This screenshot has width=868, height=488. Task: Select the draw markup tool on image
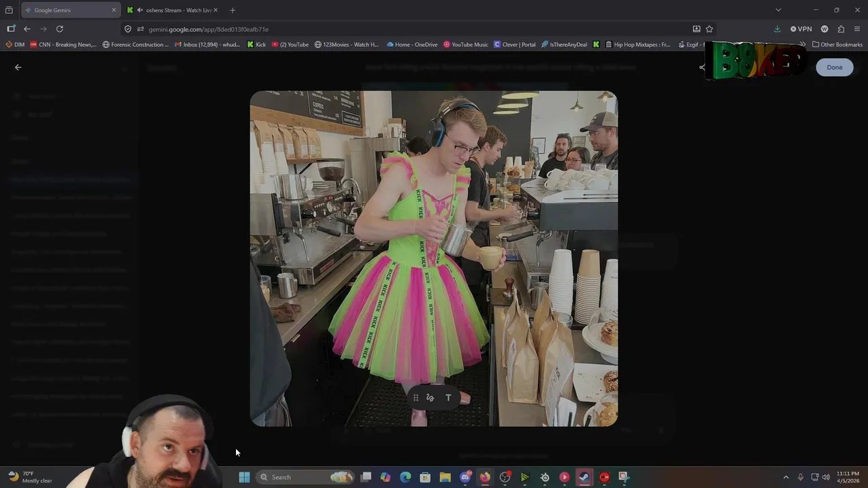430,398
